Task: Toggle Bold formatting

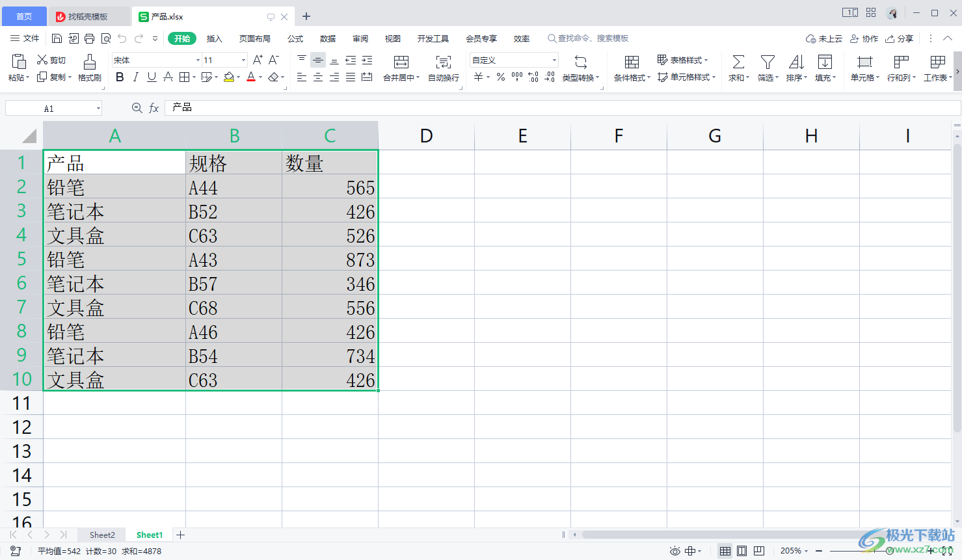Action: (120, 77)
